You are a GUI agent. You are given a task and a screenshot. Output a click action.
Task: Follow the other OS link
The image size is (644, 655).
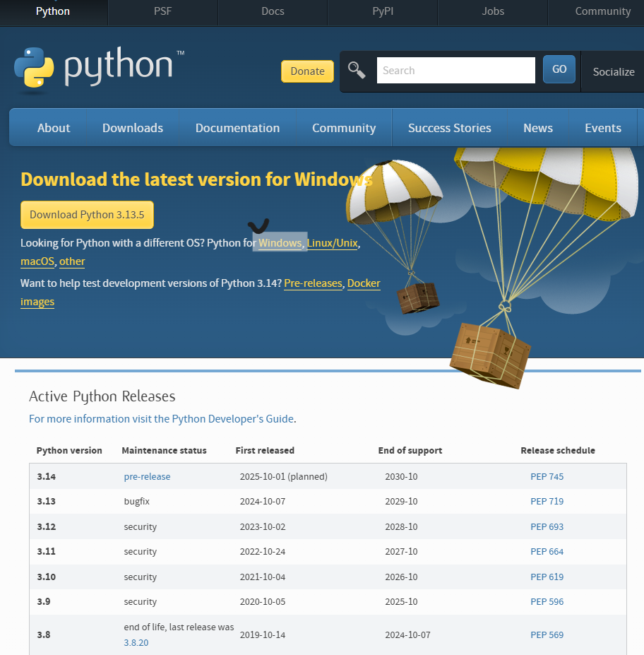click(x=72, y=261)
